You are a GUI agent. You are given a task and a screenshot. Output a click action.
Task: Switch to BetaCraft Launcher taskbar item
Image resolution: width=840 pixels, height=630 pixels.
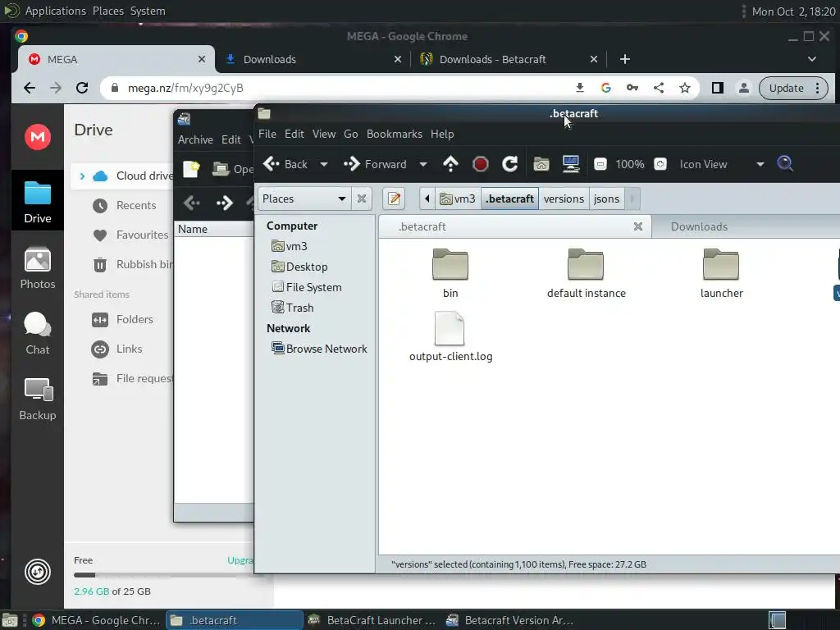pyautogui.click(x=373, y=620)
